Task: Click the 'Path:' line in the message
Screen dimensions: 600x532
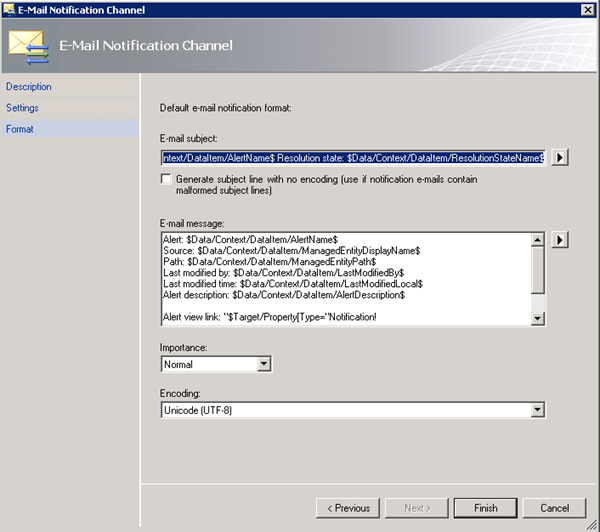Action: tap(270, 261)
